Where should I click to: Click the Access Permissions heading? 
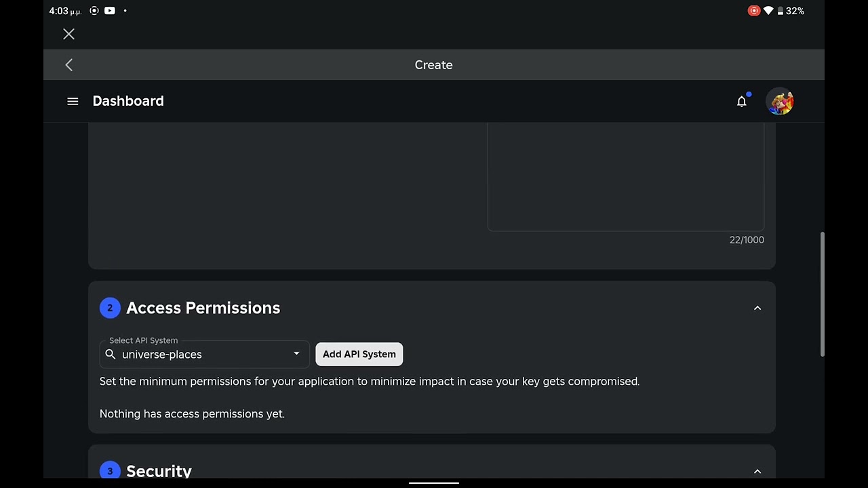coord(203,308)
